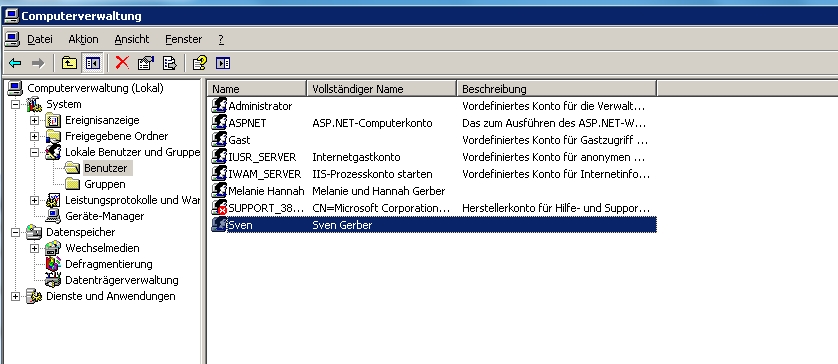Collapse Lokale Benutzer und Gruppen node
This screenshot has height=364, width=838.
click(x=35, y=152)
